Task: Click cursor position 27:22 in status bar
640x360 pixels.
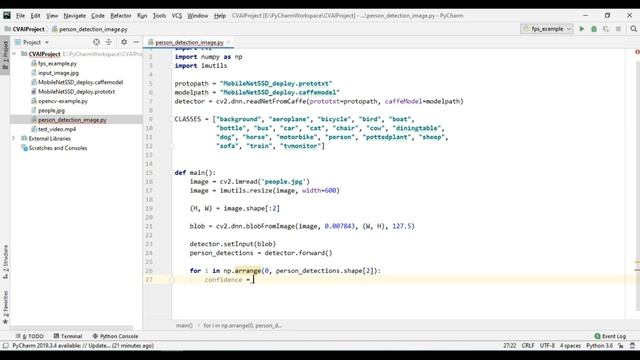Action: [x=509, y=346]
